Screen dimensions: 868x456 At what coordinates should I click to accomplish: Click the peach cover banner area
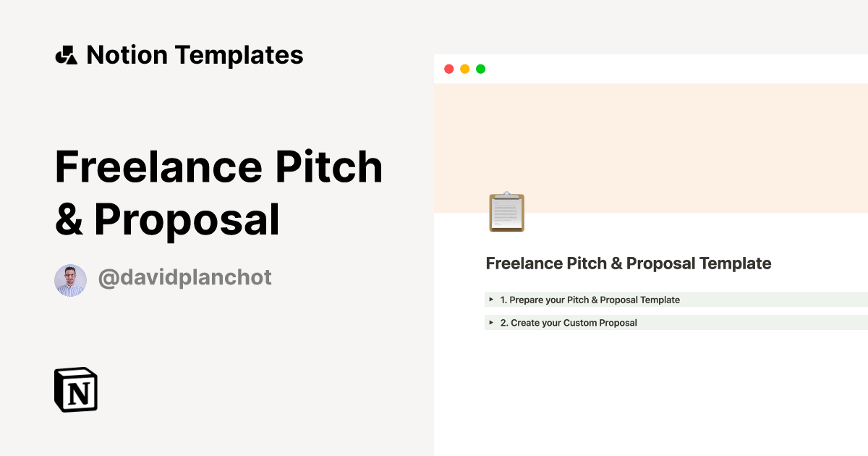click(651, 145)
